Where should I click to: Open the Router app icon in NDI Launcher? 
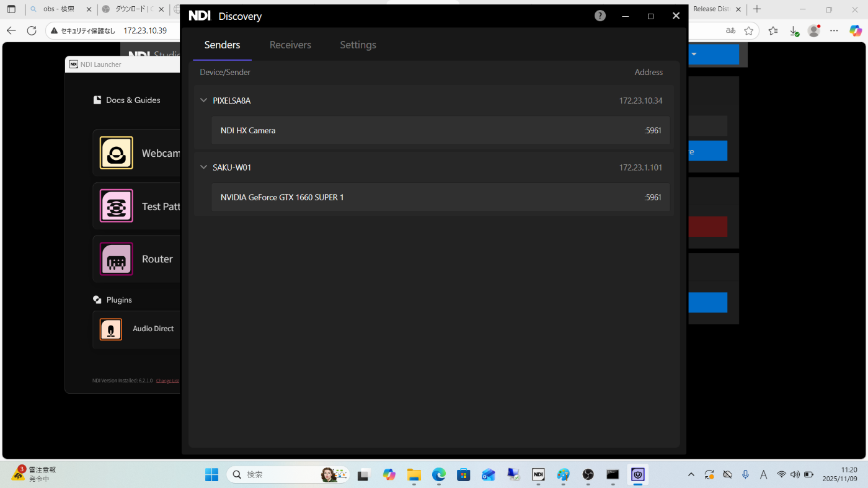tap(117, 259)
